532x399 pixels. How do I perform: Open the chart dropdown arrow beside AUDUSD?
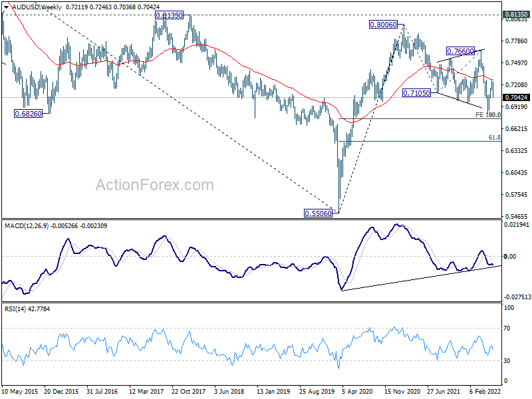(7, 7)
